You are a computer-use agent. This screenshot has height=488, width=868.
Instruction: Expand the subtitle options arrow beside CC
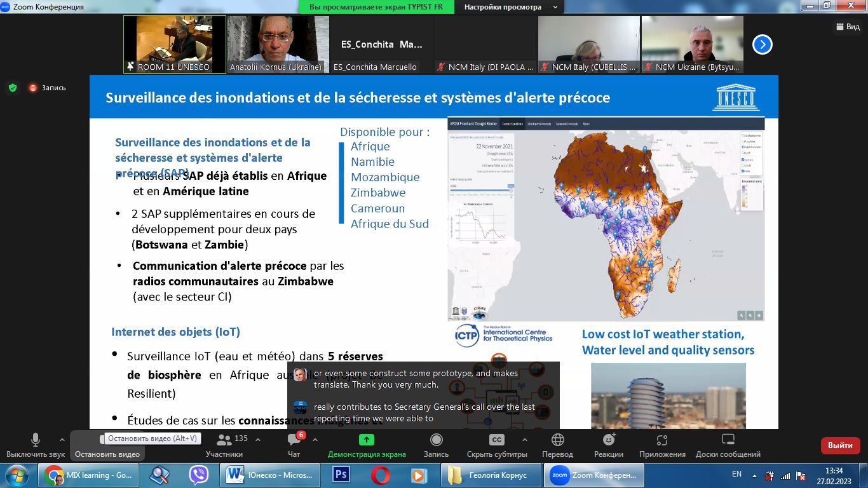point(525,439)
